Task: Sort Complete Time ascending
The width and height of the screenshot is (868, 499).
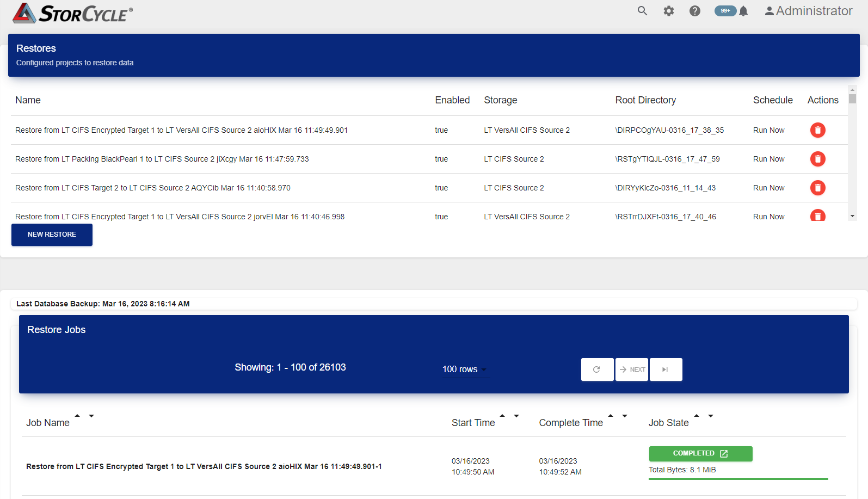Action: (x=611, y=416)
